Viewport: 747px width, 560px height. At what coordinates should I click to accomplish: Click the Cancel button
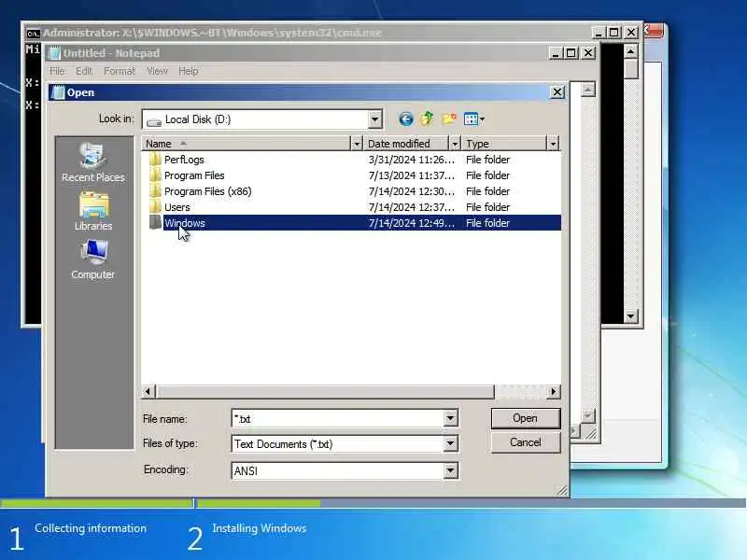(526, 442)
